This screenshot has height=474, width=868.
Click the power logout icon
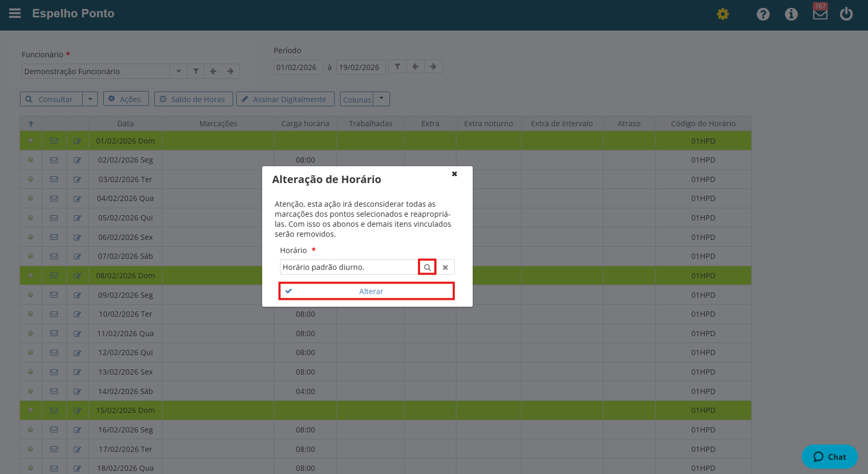[x=846, y=14]
